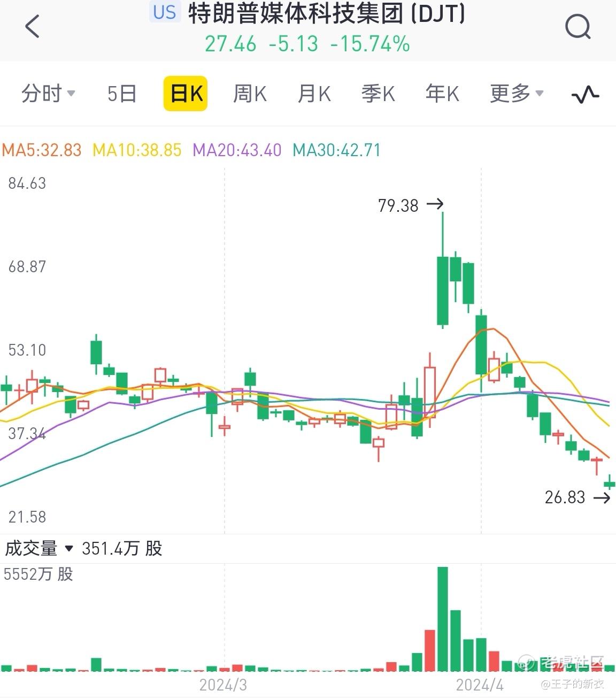Click the 37.34 y-axis label
Image resolution: width=616 pixels, height=698 pixels.
[x=27, y=433]
